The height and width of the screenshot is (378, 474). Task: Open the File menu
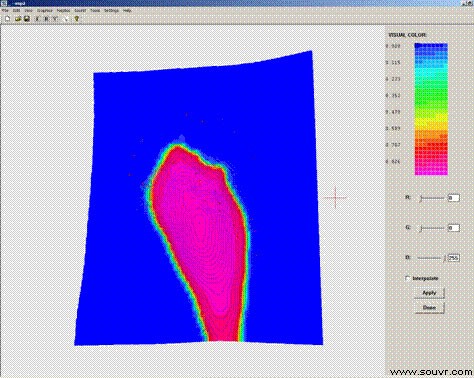[5, 11]
